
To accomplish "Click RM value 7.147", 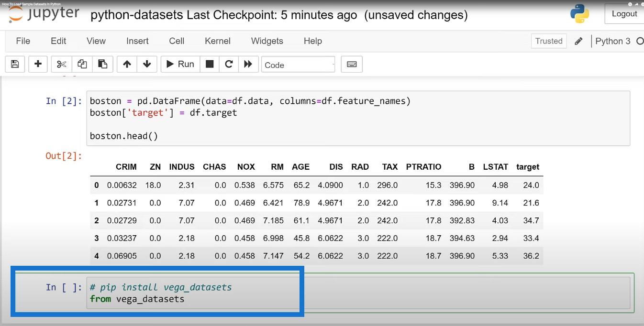I will pos(273,256).
